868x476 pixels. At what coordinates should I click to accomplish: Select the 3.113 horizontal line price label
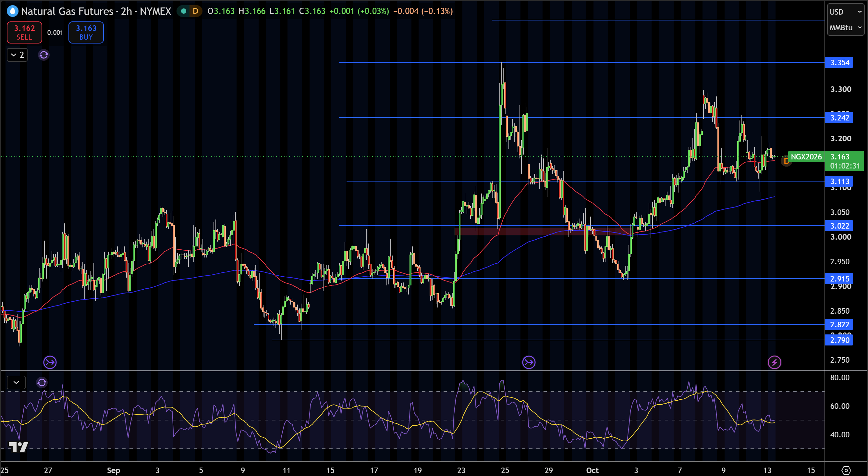[839, 182]
